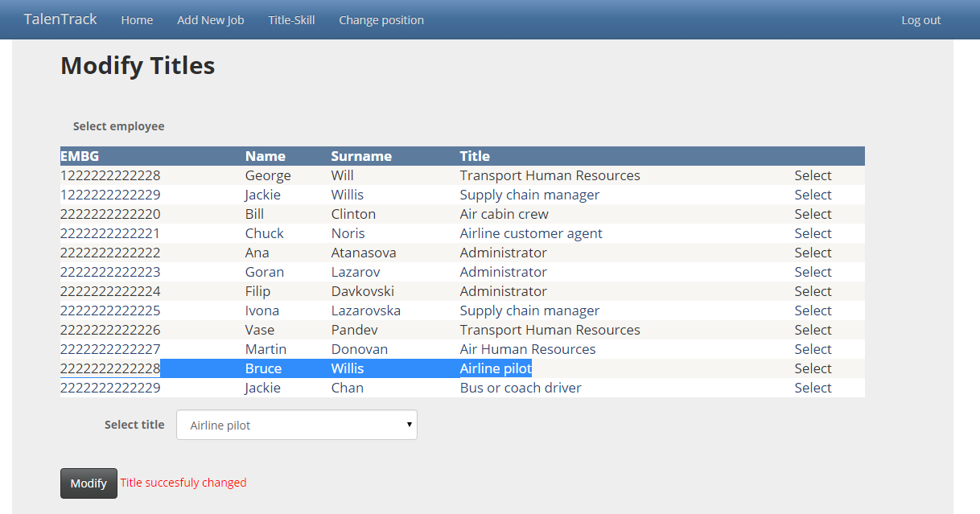Log out of the application
The image size is (980, 514).
[x=920, y=20]
